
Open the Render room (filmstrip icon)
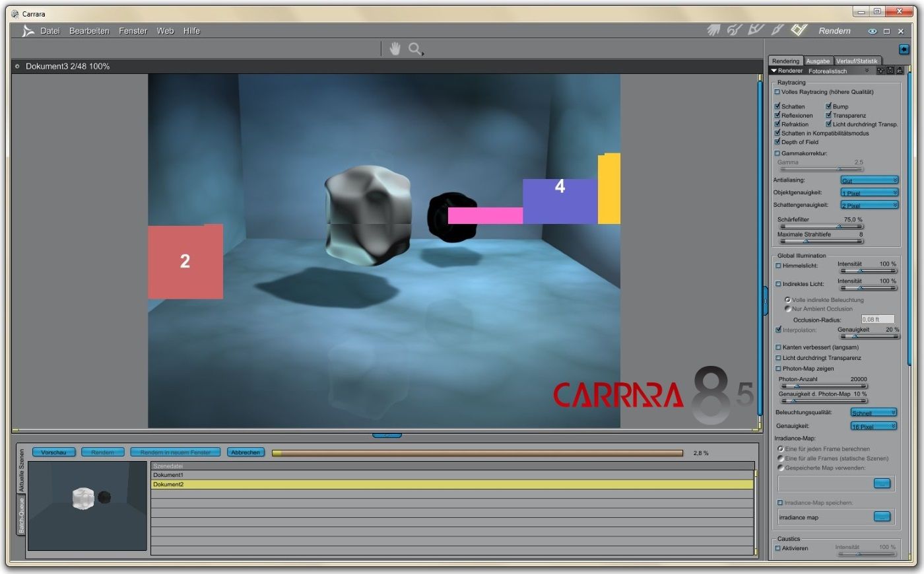pos(799,30)
